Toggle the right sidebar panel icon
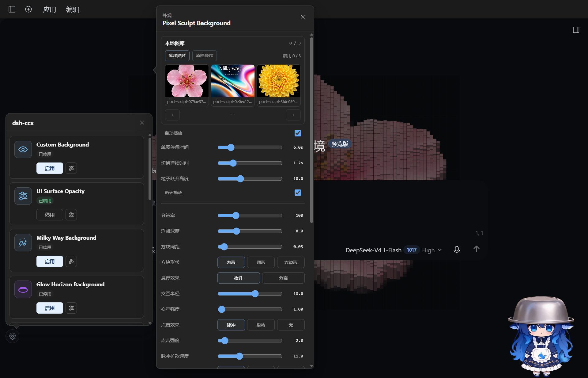The image size is (588, 378). 576,30
